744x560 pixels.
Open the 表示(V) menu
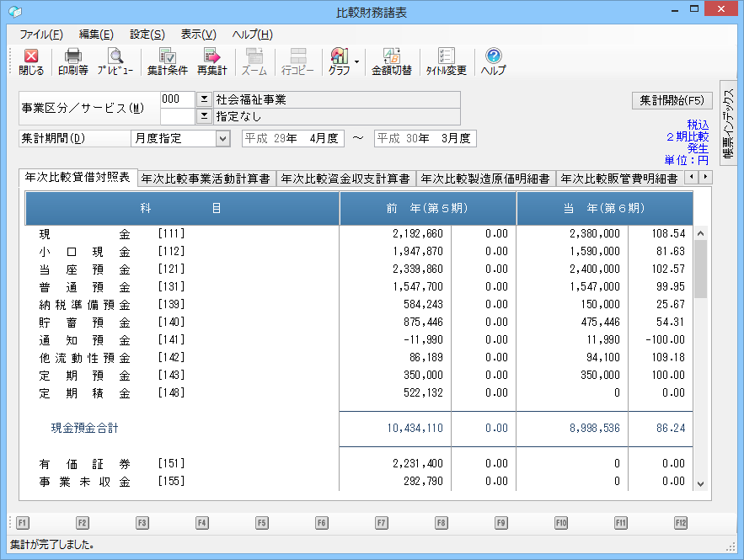(198, 35)
